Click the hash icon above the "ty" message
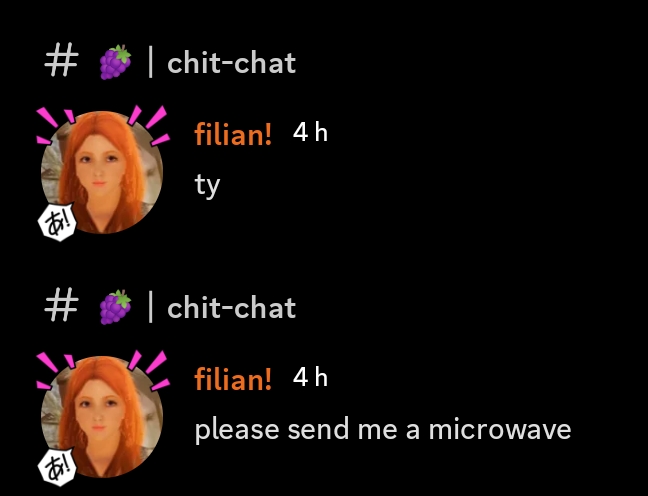The image size is (648, 496). tap(61, 63)
